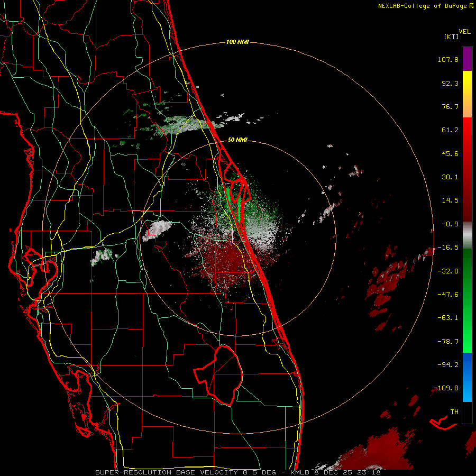
Task: Select the 14.5 scale label
Action: [x=450, y=200]
